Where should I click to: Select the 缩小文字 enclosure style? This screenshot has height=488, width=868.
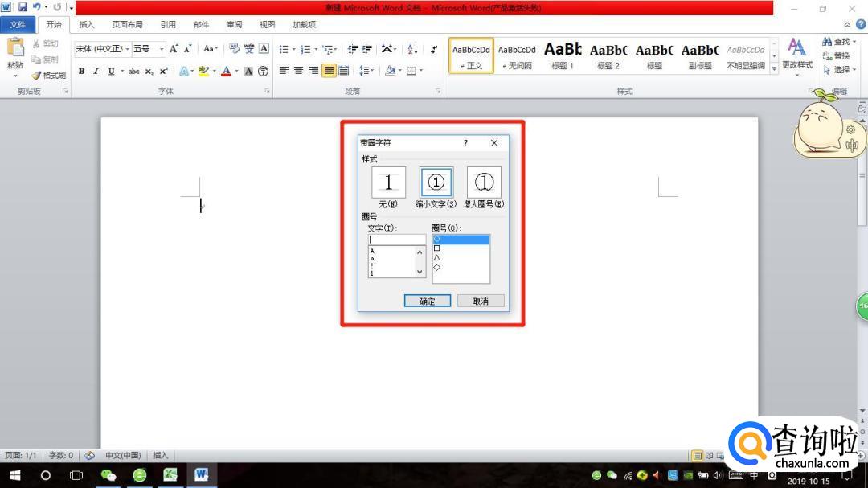point(436,182)
